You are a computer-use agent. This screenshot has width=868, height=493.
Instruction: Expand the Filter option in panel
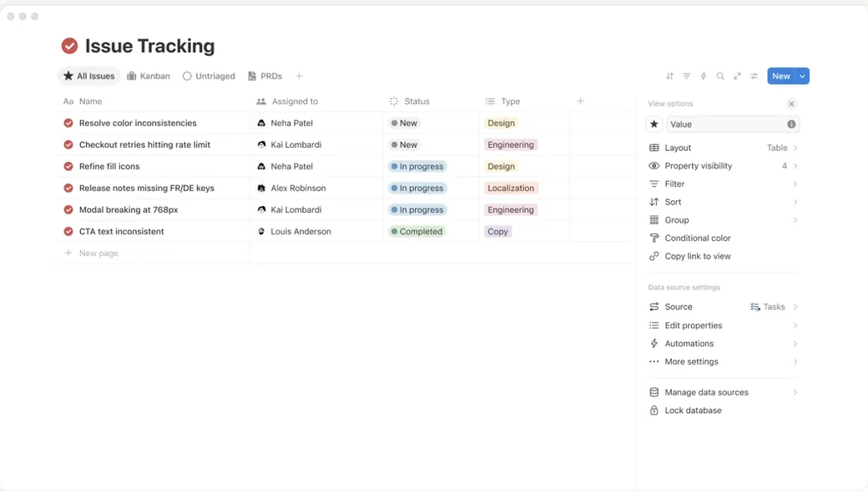(x=723, y=184)
